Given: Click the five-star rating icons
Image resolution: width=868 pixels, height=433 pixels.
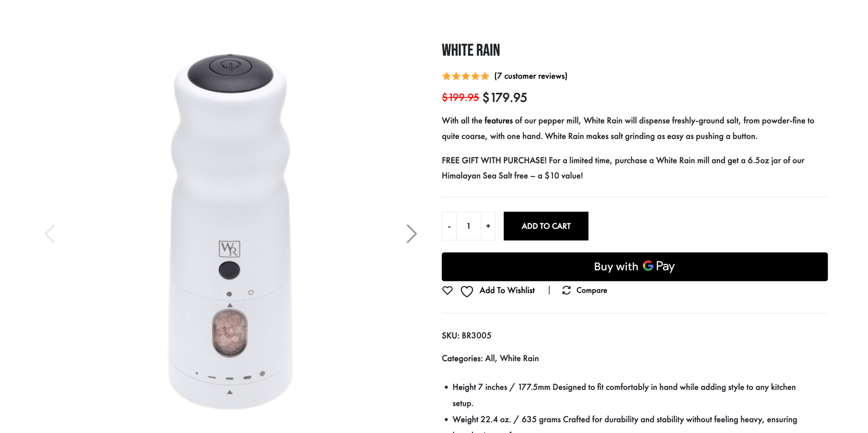Looking at the screenshot, I should point(465,76).
